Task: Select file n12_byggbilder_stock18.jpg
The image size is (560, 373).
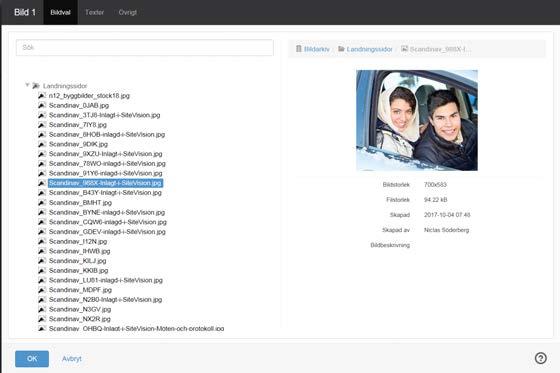Action: (x=89, y=96)
